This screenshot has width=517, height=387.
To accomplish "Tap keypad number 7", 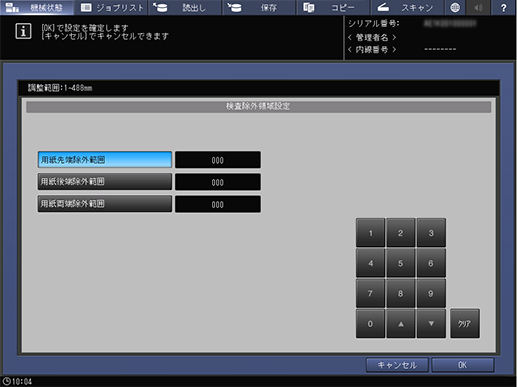I will [370, 293].
